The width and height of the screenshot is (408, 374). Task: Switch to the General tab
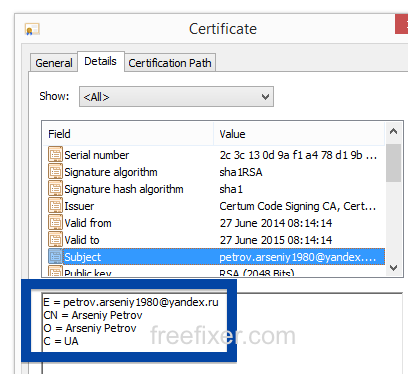click(54, 63)
